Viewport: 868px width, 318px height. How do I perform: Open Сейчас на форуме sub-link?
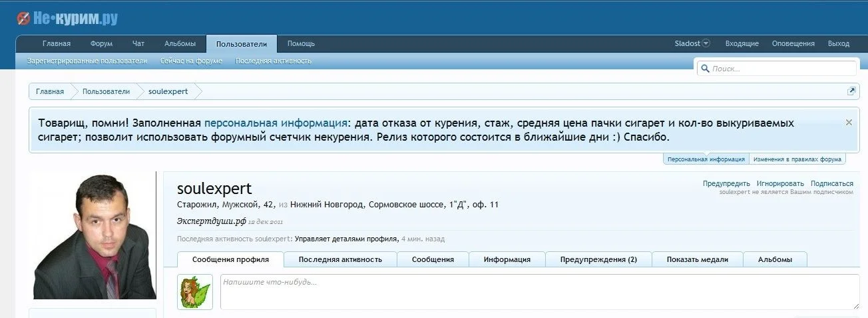[191, 61]
